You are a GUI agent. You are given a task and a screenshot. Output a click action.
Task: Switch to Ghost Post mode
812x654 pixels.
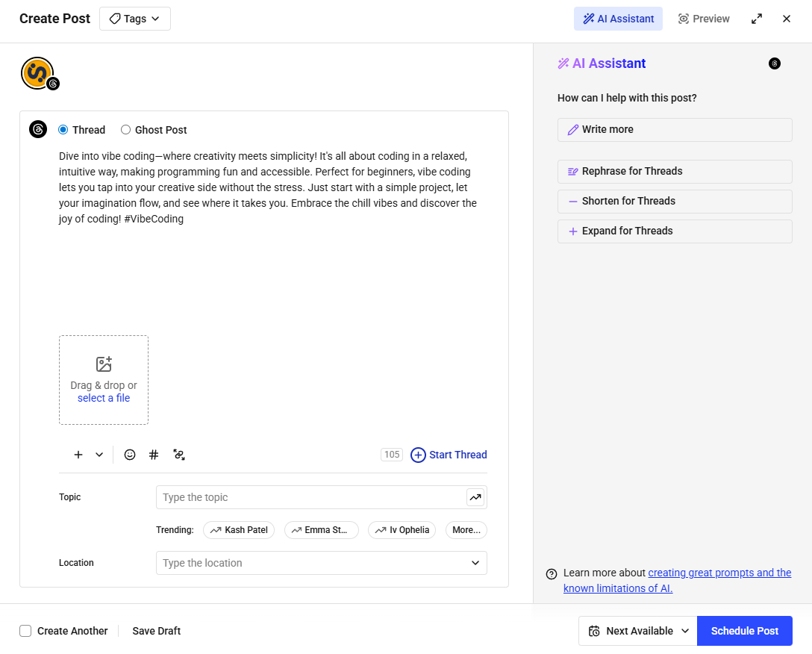click(125, 130)
